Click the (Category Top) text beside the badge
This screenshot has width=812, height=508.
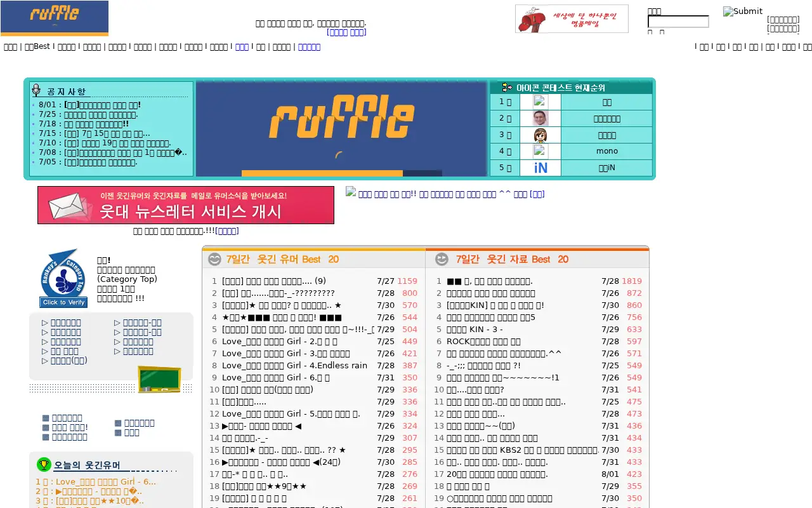(127, 279)
